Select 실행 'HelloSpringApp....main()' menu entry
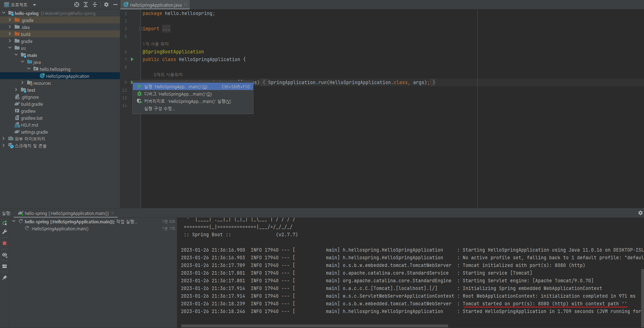 193,87
